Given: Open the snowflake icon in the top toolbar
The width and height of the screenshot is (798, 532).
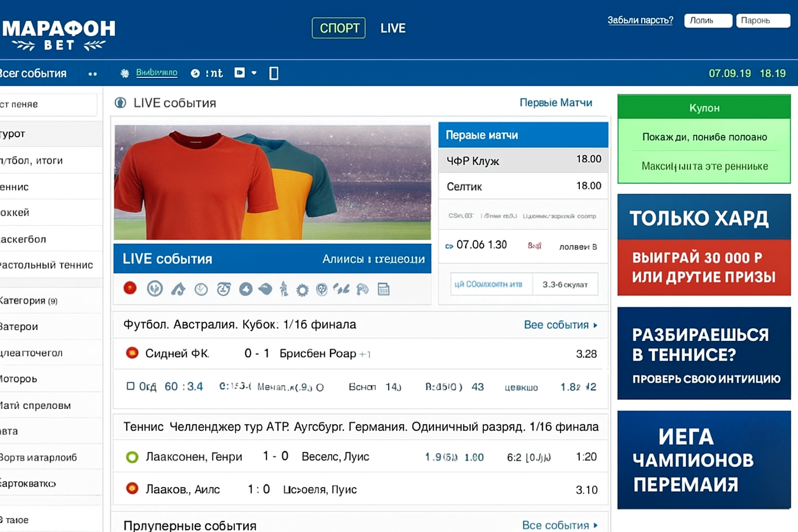Looking at the screenshot, I should 124,73.
